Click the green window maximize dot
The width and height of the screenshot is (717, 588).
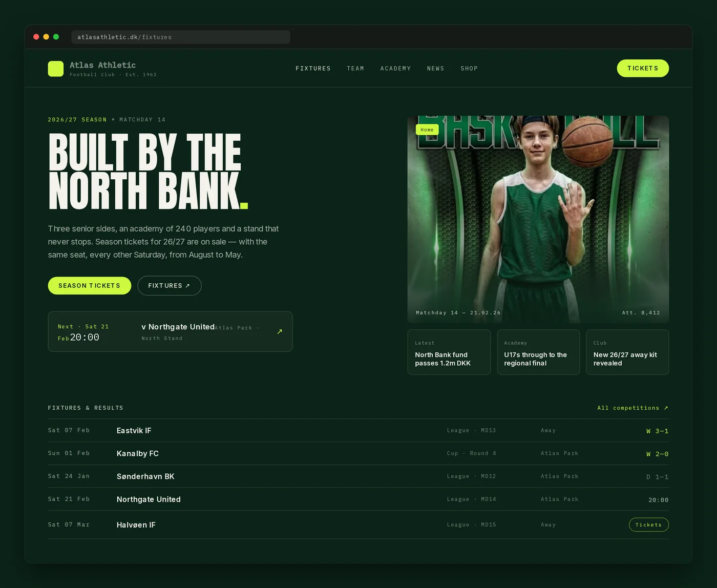pos(56,37)
